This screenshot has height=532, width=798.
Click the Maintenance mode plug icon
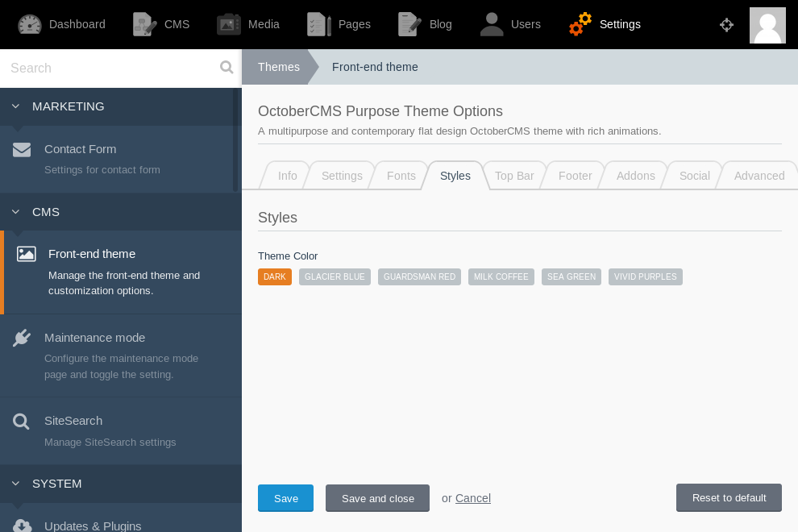[x=22, y=338]
